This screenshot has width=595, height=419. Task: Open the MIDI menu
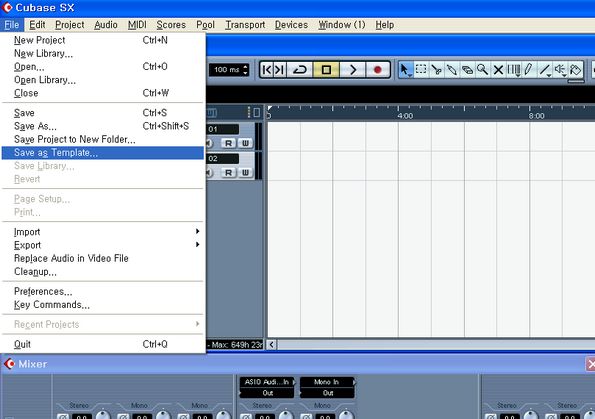[x=137, y=25]
